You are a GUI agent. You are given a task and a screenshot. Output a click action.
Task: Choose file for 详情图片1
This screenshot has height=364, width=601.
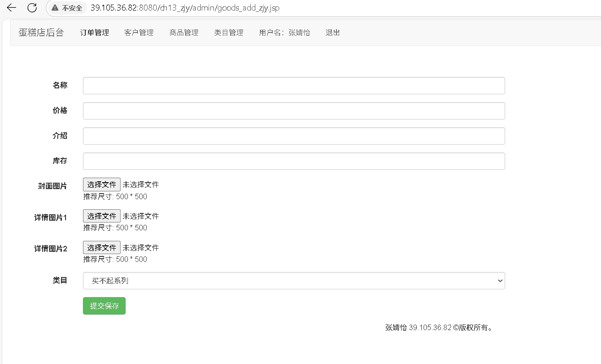(102, 216)
